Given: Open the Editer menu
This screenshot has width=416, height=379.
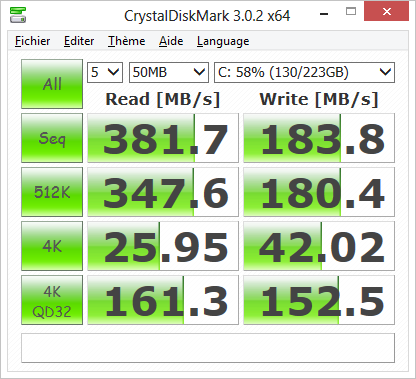Looking at the screenshot, I should 79,41.
